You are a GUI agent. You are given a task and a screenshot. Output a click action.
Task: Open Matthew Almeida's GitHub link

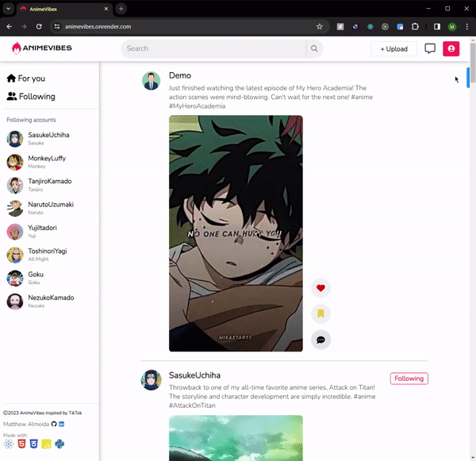tap(54, 425)
